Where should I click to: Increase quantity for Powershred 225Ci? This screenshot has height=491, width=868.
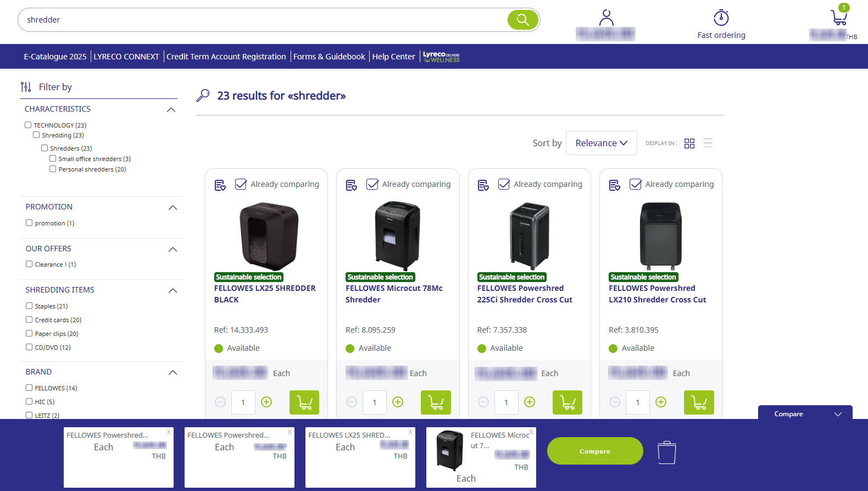click(x=530, y=402)
